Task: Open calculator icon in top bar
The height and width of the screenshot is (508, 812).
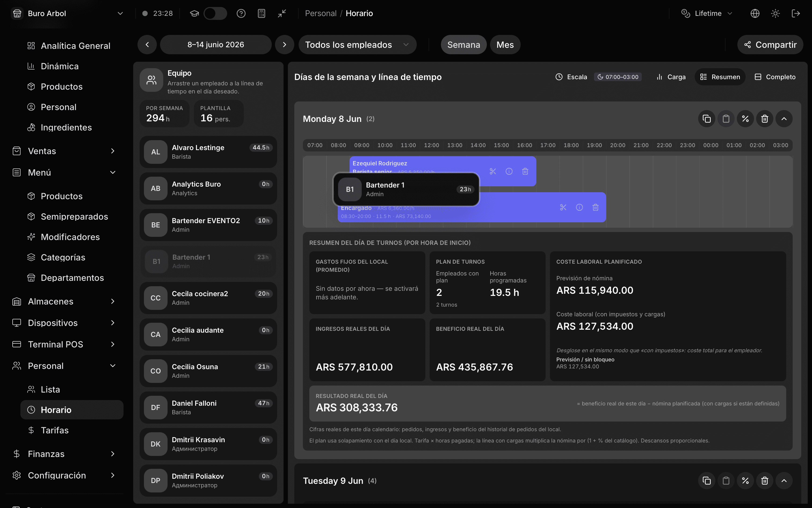Action: [261, 13]
